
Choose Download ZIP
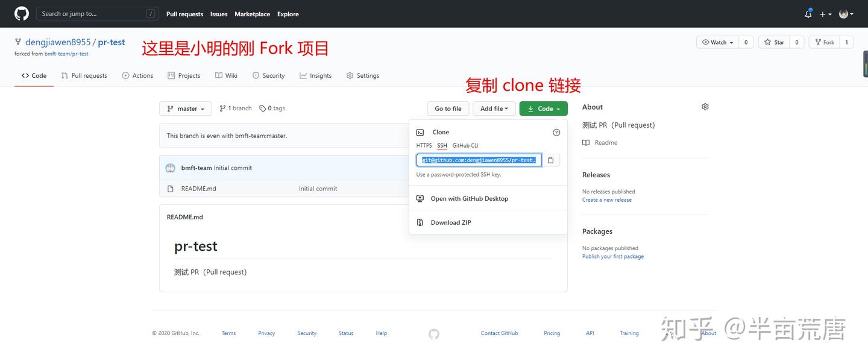click(488, 222)
